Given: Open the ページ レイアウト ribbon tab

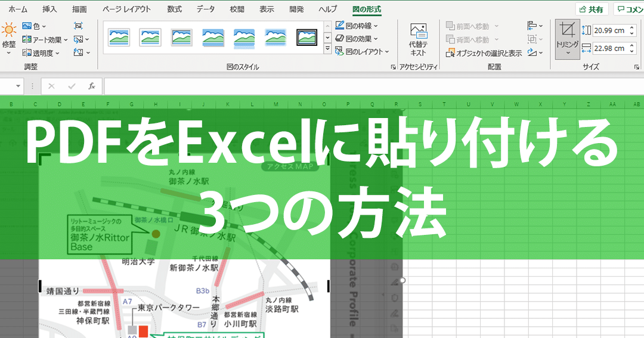Looking at the screenshot, I should tap(126, 10).
